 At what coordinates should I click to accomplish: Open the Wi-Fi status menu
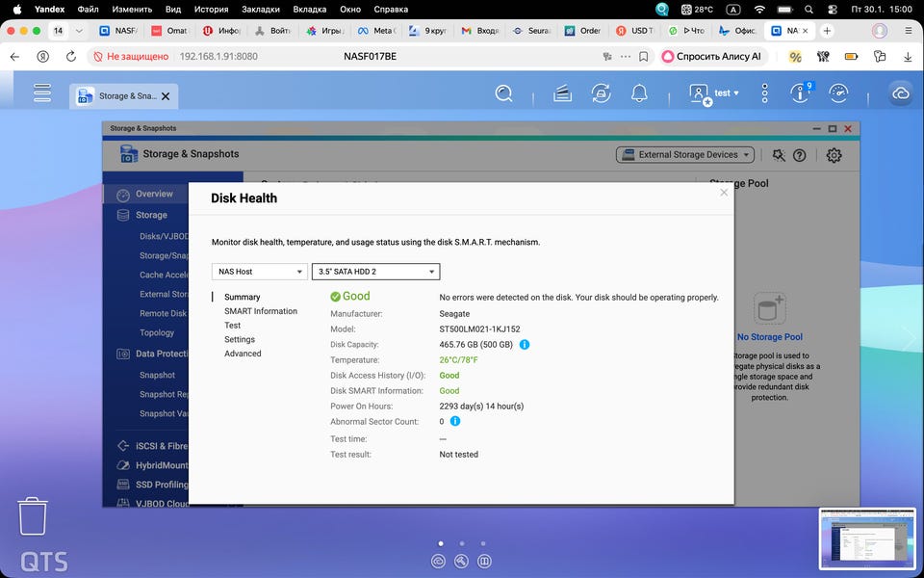(x=759, y=10)
